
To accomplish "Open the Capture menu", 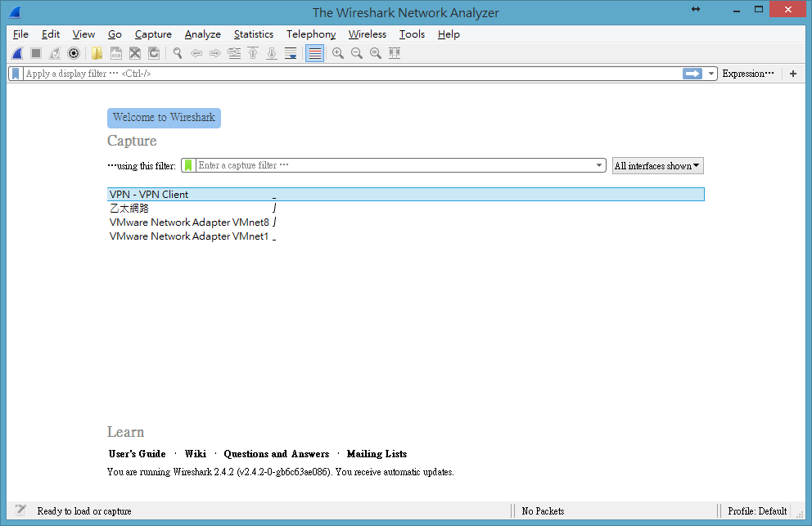I will click(153, 34).
